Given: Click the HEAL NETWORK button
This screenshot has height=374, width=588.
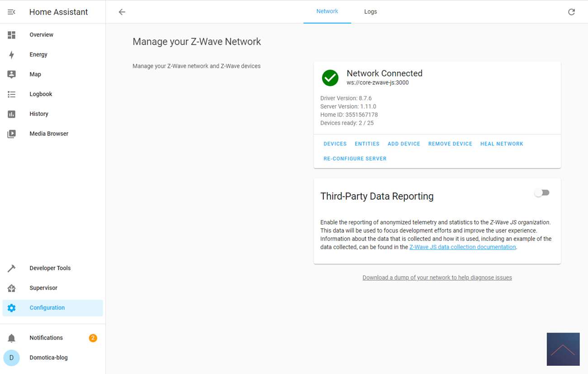Looking at the screenshot, I should point(502,144).
